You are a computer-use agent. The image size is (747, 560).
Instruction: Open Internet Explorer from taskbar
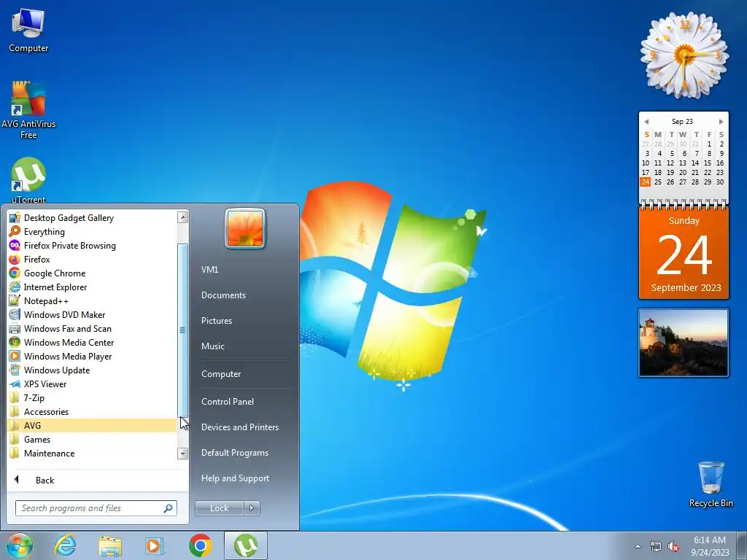point(65,545)
